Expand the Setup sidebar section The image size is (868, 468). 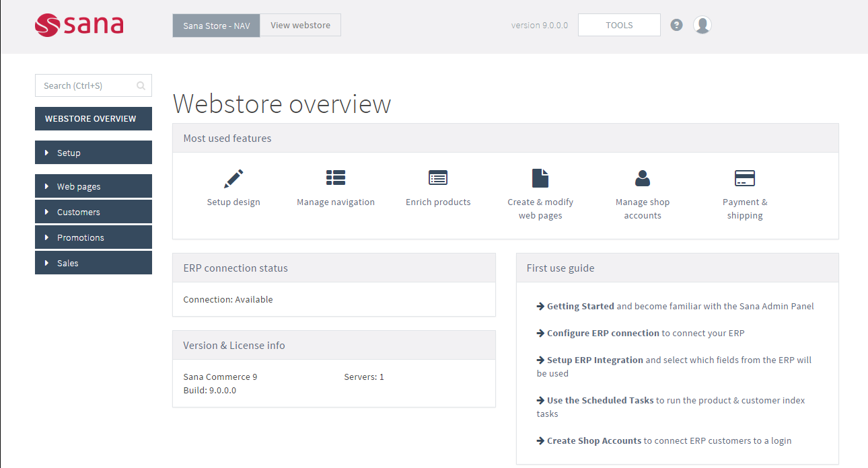coord(94,153)
